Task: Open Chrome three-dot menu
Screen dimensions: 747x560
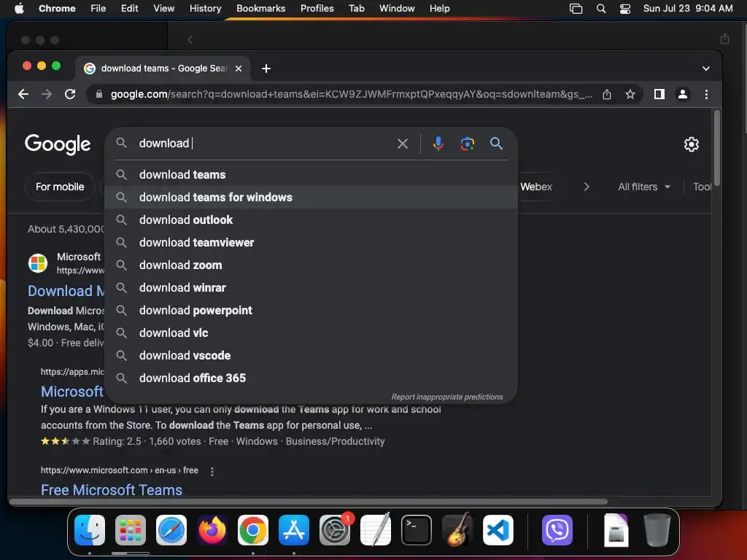Action: 706,94
